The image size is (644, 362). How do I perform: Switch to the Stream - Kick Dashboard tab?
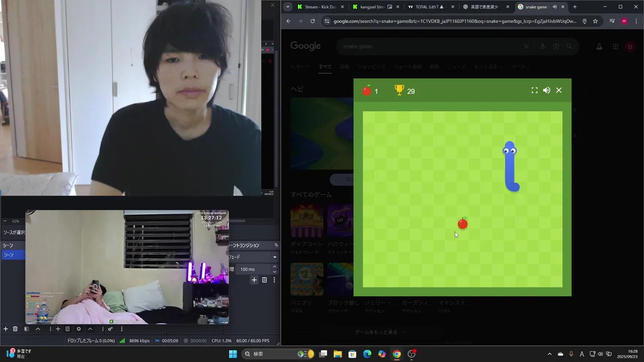click(320, 7)
